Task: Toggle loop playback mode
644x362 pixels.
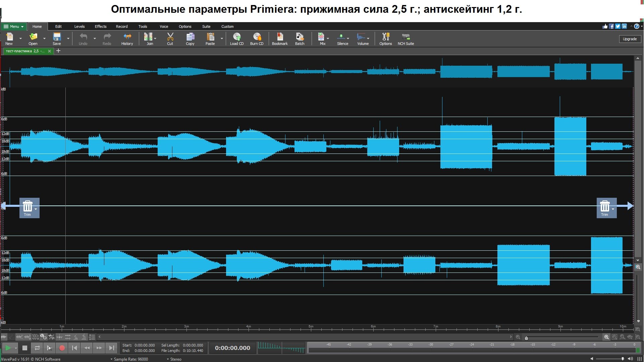Action: coord(37,348)
